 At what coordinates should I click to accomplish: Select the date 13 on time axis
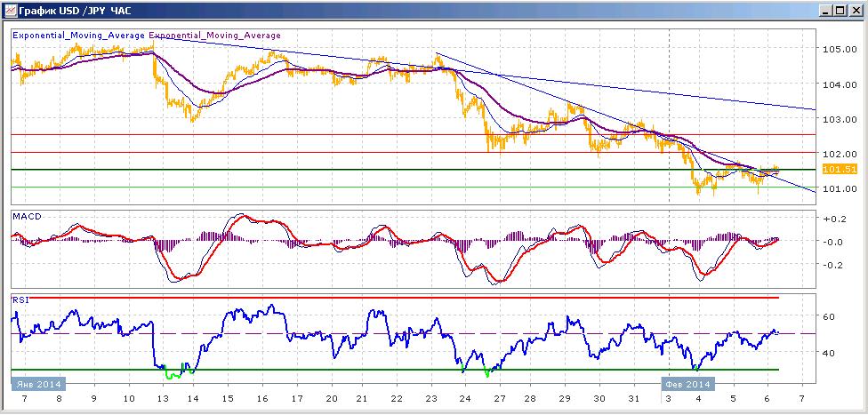click(x=163, y=398)
